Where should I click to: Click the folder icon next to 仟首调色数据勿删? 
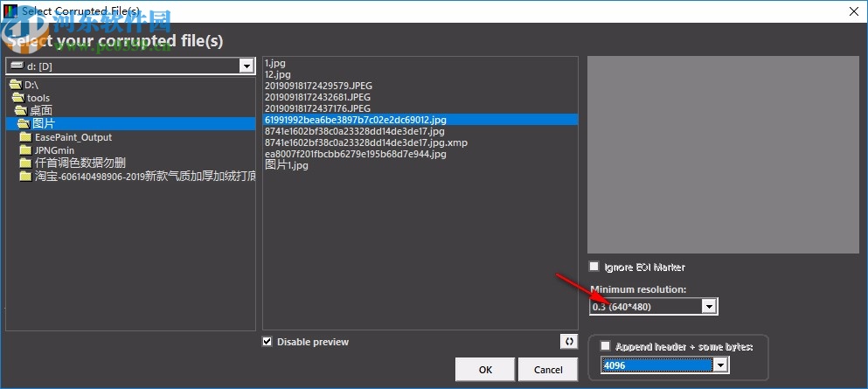[25, 163]
